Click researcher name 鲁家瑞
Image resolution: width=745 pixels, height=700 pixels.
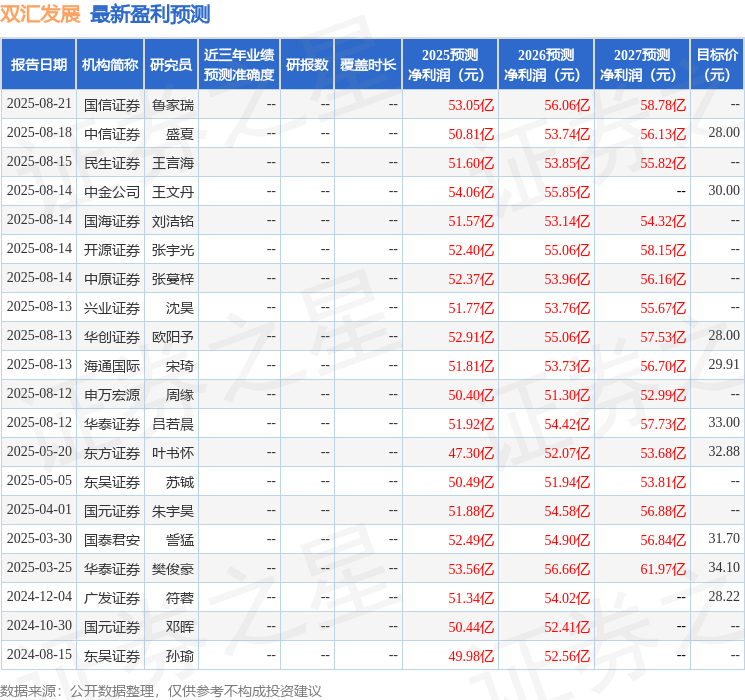(173, 105)
